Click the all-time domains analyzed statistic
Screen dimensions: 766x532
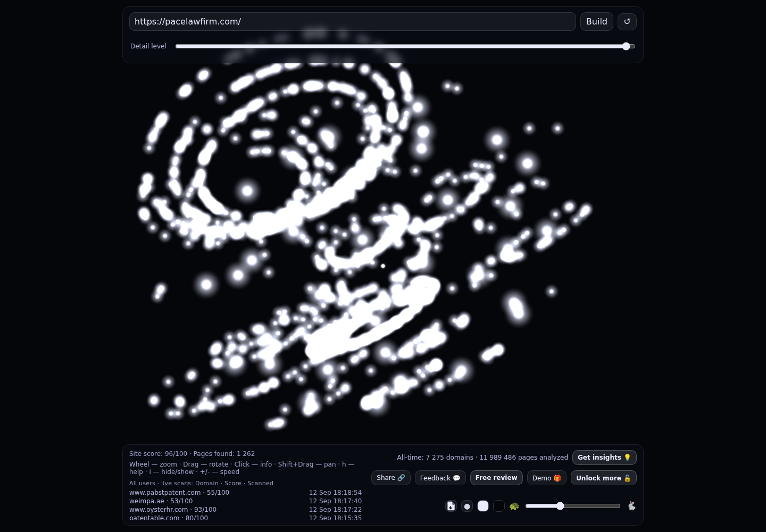click(x=482, y=458)
